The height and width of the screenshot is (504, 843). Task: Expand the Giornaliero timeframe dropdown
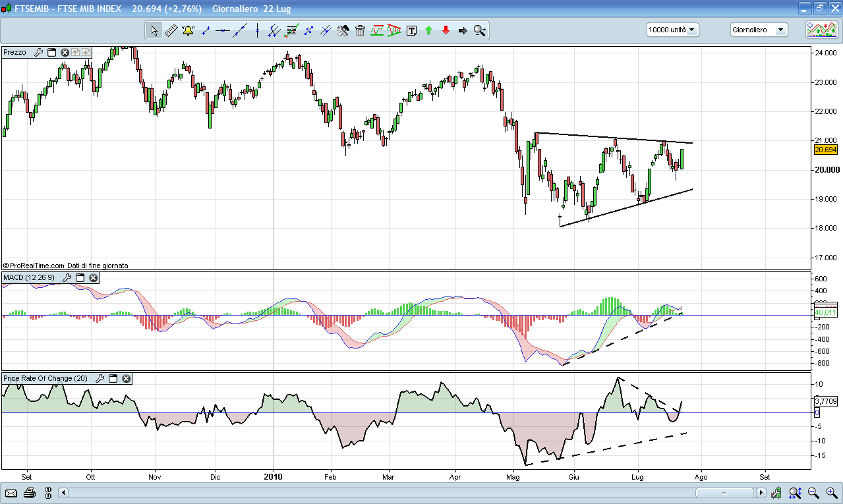pos(759,30)
